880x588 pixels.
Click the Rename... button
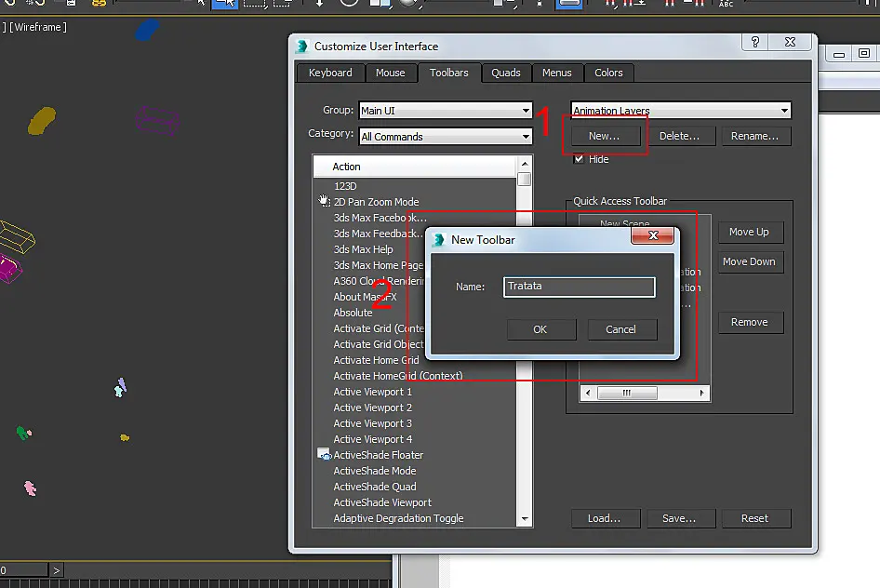pyautogui.click(x=754, y=136)
